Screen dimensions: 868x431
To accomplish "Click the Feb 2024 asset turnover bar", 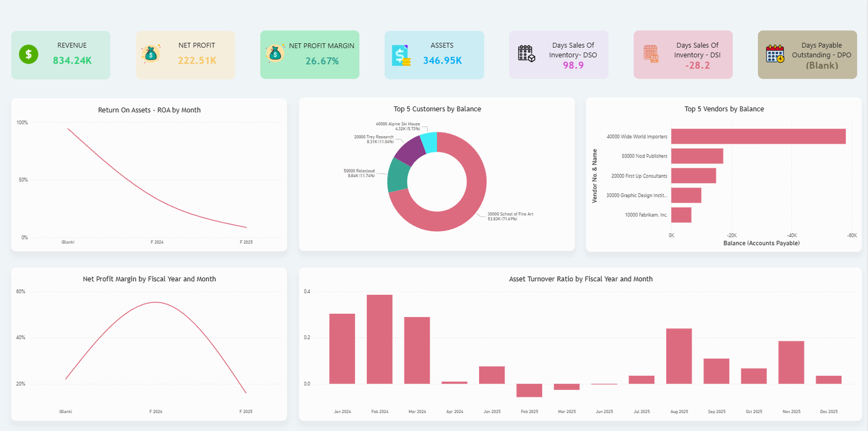I will 379,339.
